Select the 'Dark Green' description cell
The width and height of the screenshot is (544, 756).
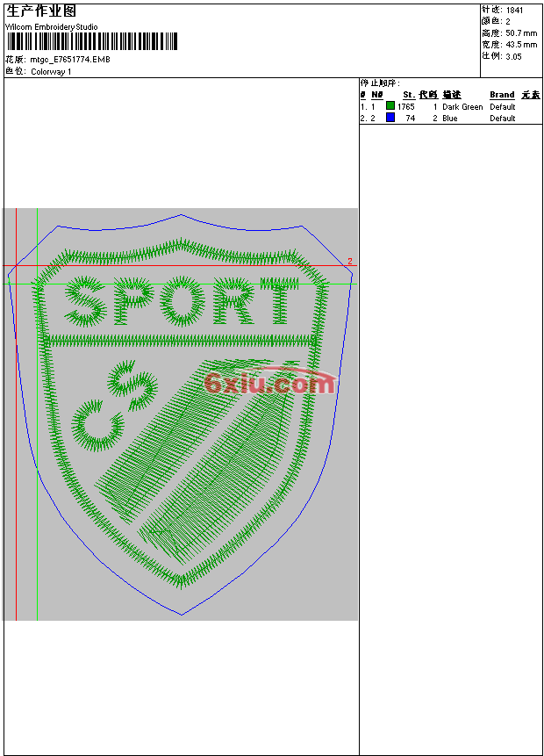coord(462,107)
